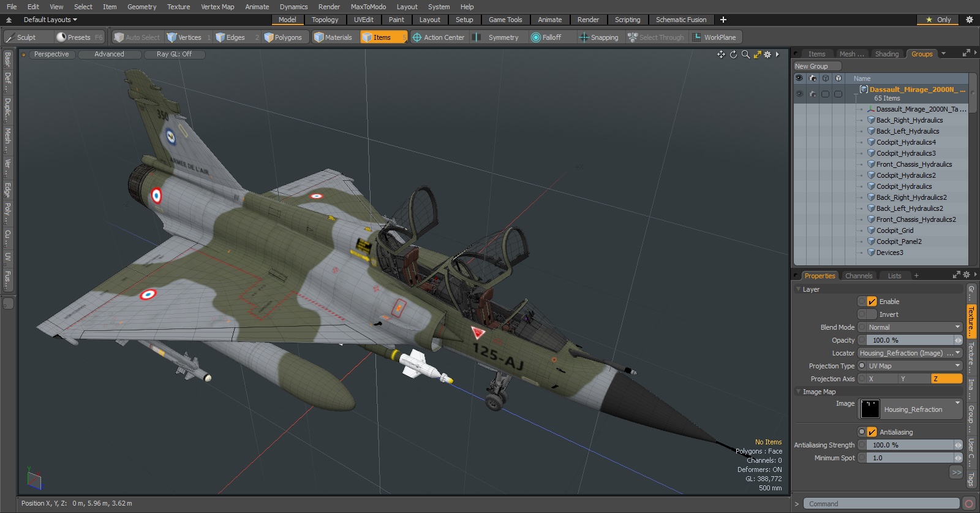Open the Geometry menu
The image size is (980, 513).
(141, 7)
